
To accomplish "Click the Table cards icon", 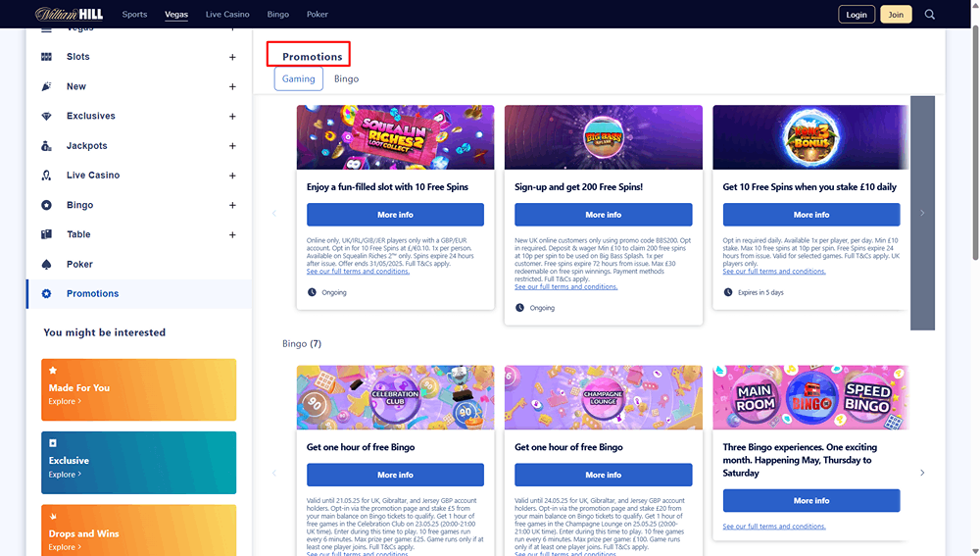I will point(46,234).
